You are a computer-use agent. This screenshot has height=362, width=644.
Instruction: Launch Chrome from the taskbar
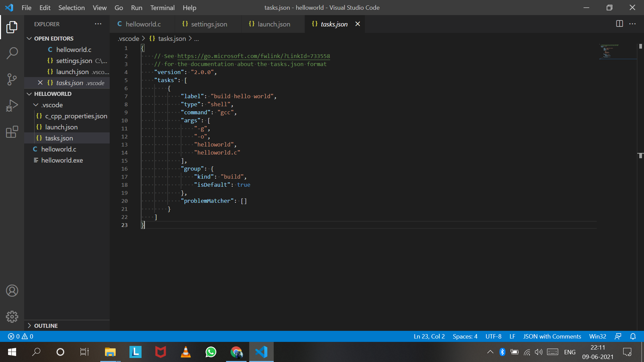coord(236,352)
